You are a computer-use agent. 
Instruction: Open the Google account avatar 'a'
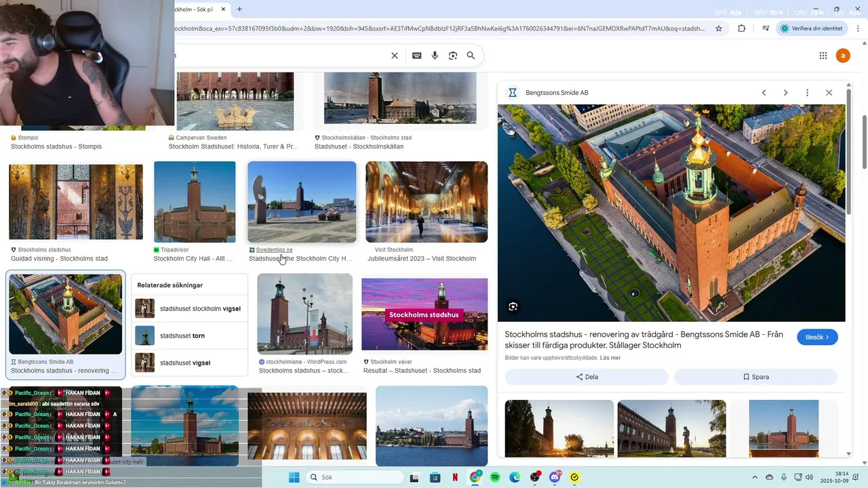pos(843,56)
